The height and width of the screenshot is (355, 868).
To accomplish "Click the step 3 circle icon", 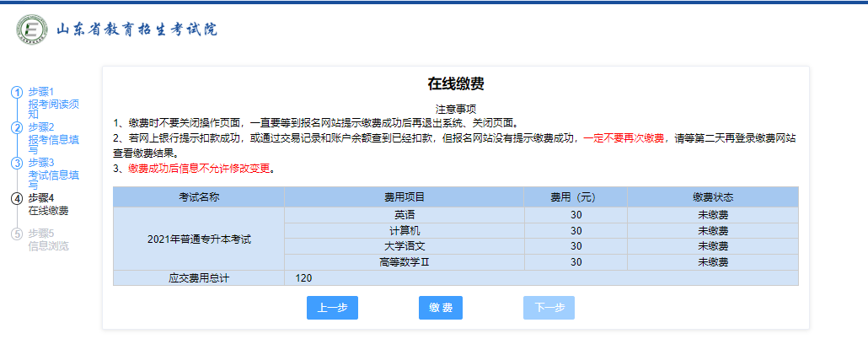I will [x=16, y=163].
